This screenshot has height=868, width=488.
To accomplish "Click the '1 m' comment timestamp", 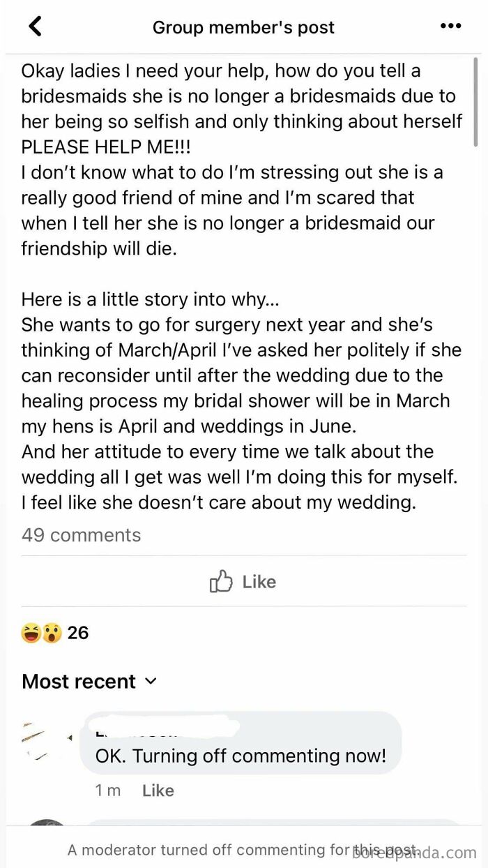I will [107, 791].
